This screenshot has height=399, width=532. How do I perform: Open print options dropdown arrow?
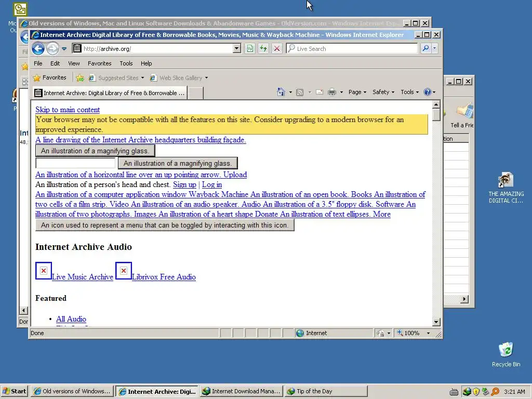341,92
